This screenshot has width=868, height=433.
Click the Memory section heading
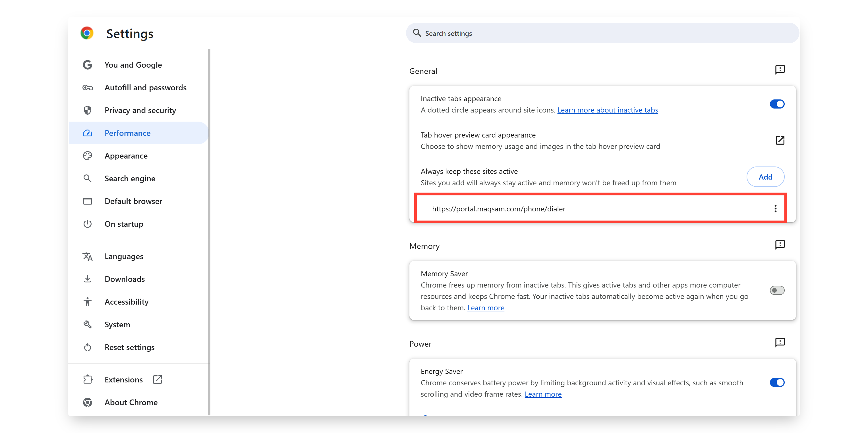[424, 246]
